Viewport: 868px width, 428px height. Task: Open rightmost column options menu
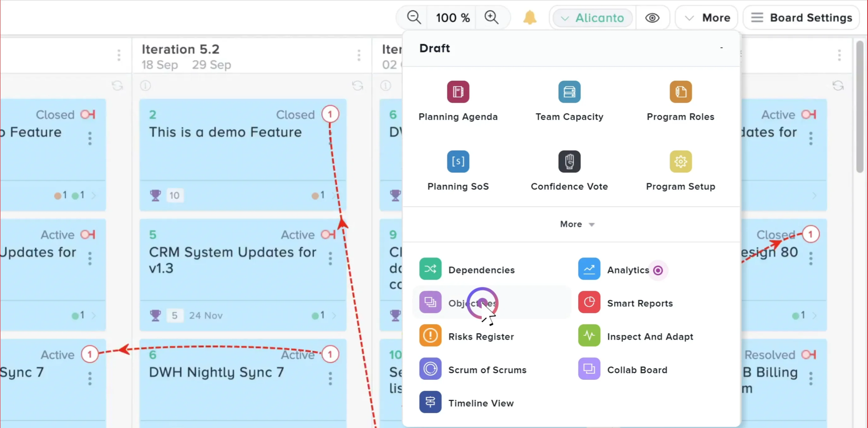(x=839, y=55)
